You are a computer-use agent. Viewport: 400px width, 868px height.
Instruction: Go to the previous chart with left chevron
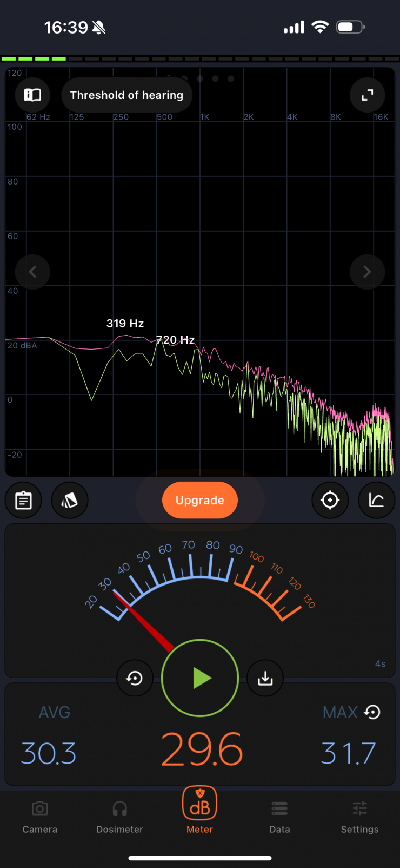(x=32, y=272)
